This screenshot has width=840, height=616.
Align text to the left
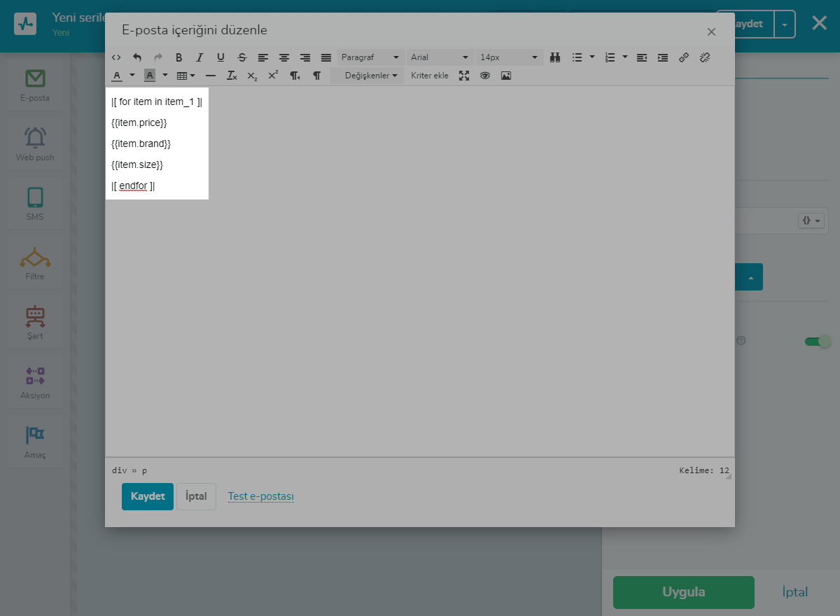[263, 57]
